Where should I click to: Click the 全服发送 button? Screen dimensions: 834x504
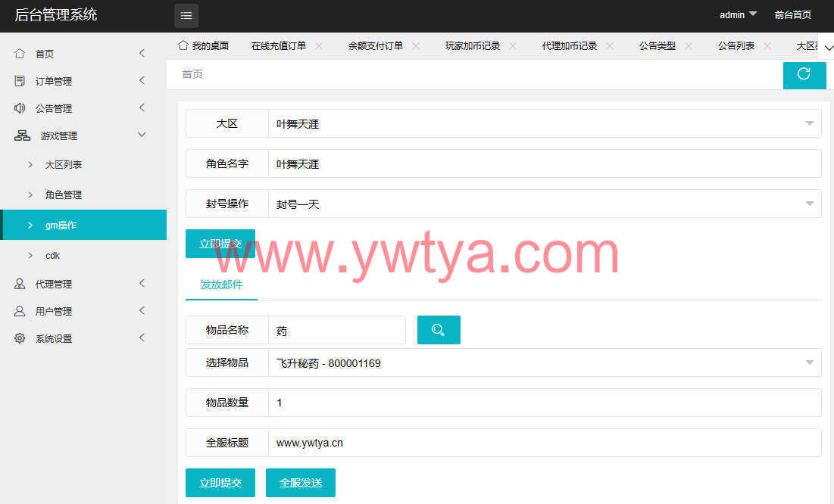tap(301, 483)
